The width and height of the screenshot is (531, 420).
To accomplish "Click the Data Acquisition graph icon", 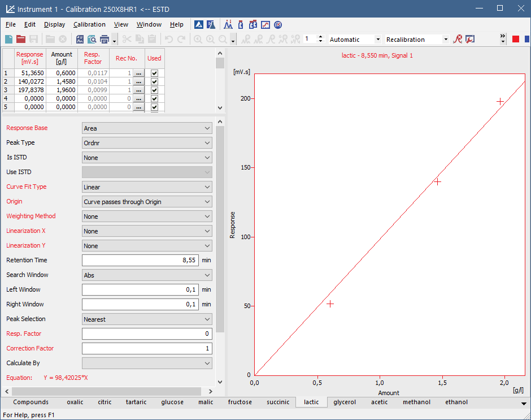I will coord(265,25).
